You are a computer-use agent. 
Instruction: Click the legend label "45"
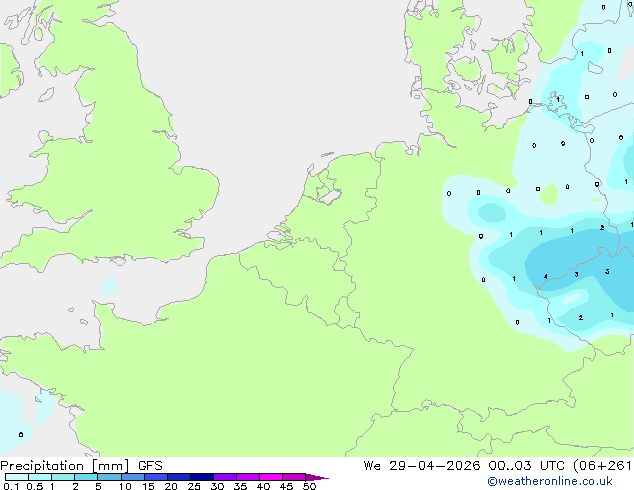(286, 486)
